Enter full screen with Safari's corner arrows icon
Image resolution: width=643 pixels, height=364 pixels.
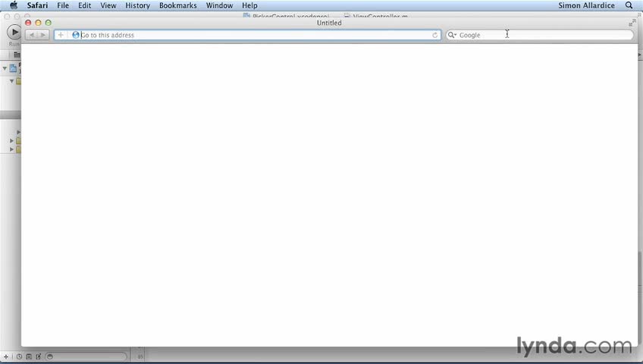632,23
